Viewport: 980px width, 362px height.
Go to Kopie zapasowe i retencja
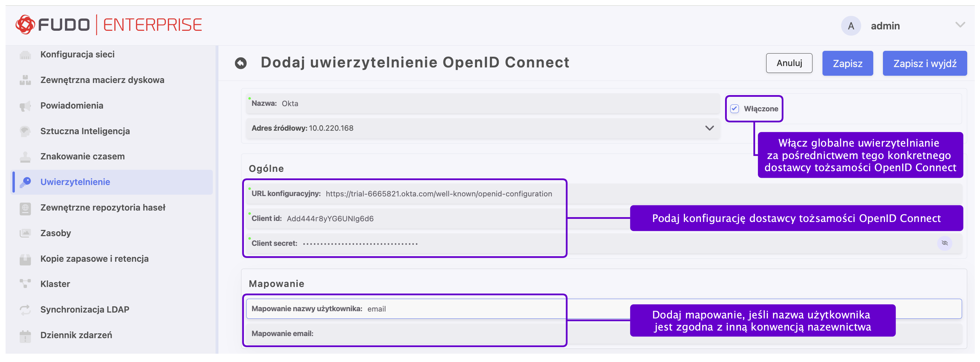94,259
